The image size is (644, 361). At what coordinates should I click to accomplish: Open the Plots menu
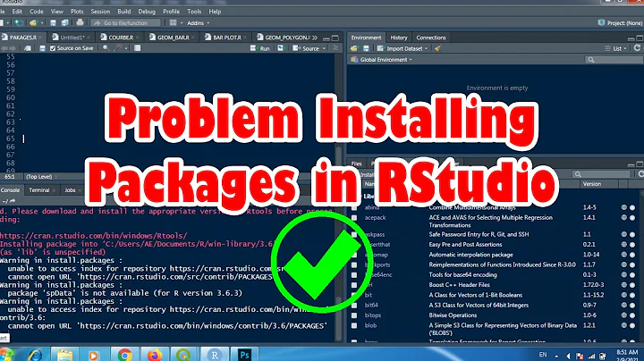coord(77,12)
